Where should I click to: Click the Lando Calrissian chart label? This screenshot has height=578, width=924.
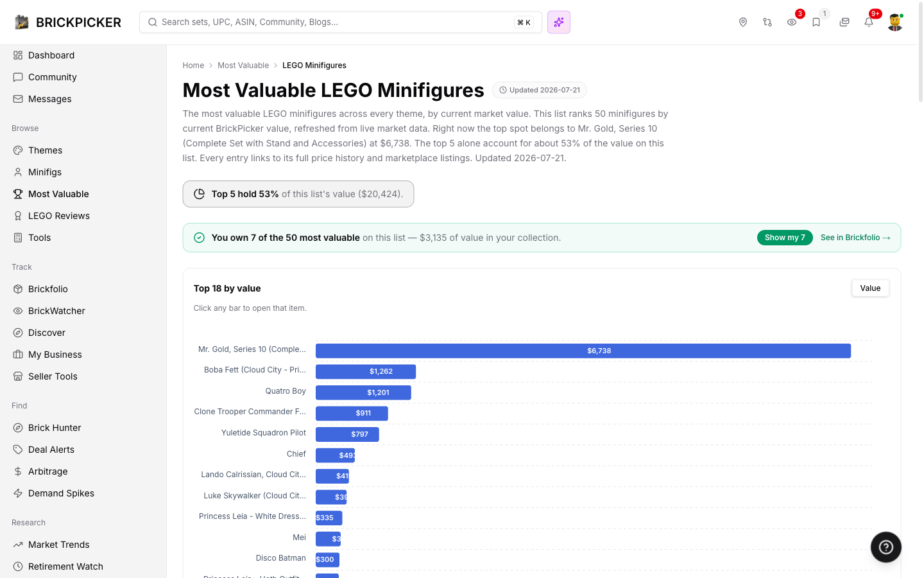click(253, 475)
